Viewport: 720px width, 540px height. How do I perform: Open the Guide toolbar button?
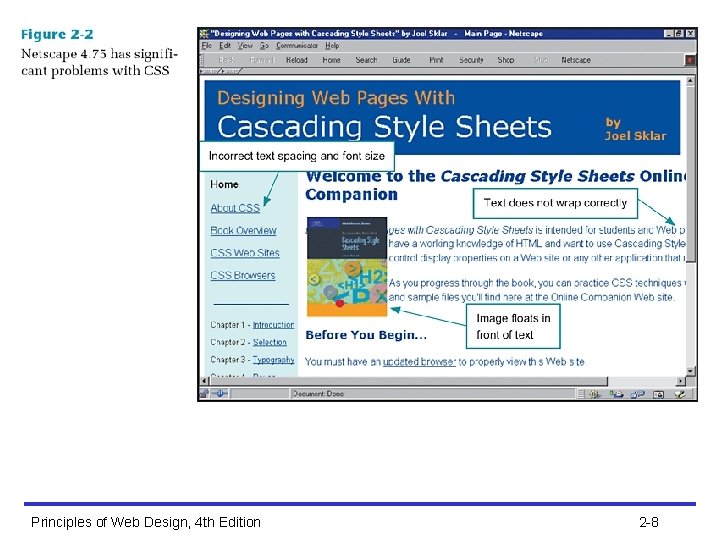pyautogui.click(x=401, y=60)
